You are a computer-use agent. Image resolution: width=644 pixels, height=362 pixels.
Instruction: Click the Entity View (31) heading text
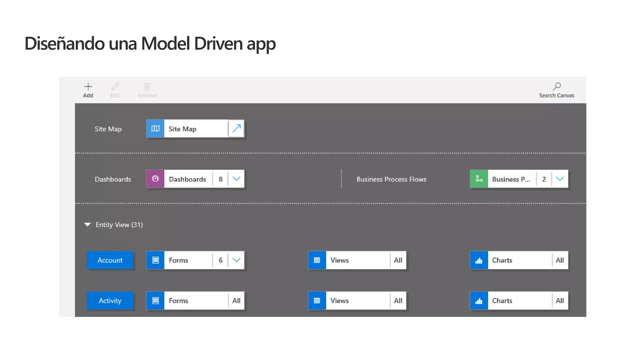(119, 225)
